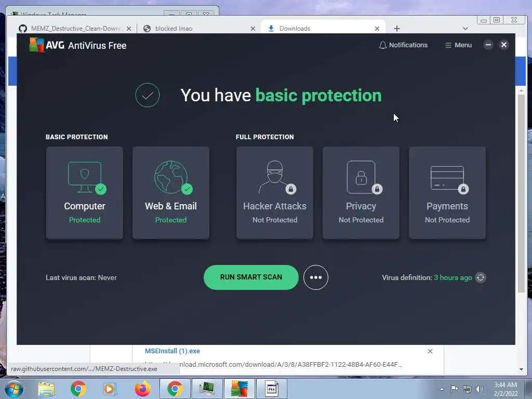
Task: Refresh virus definitions with circular arrow icon
Action: click(x=481, y=277)
